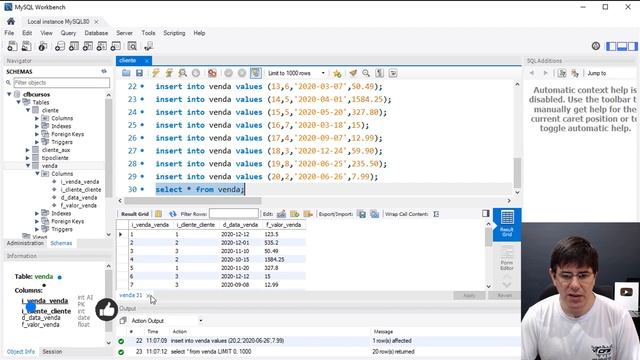Collapse the cliente table
The width and height of the screenshot is (640, 360).
(x=28, y=110)
